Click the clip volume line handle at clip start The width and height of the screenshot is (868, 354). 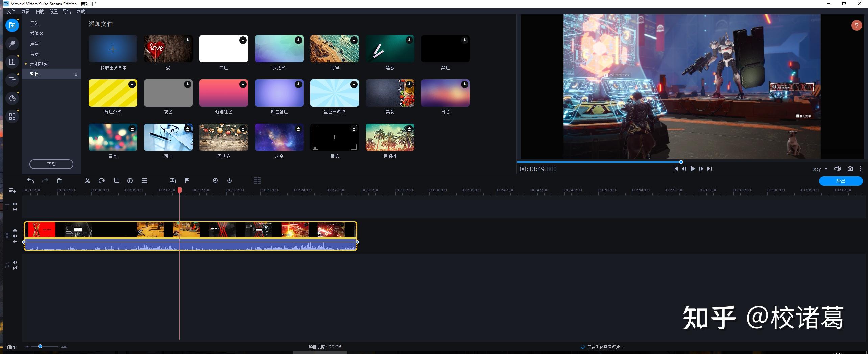(24, 242)
